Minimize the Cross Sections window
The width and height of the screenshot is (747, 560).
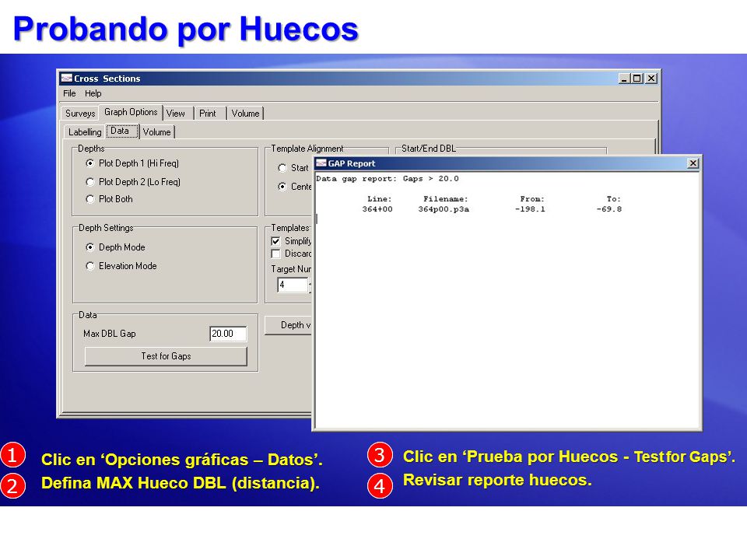(x=624, y=78)
